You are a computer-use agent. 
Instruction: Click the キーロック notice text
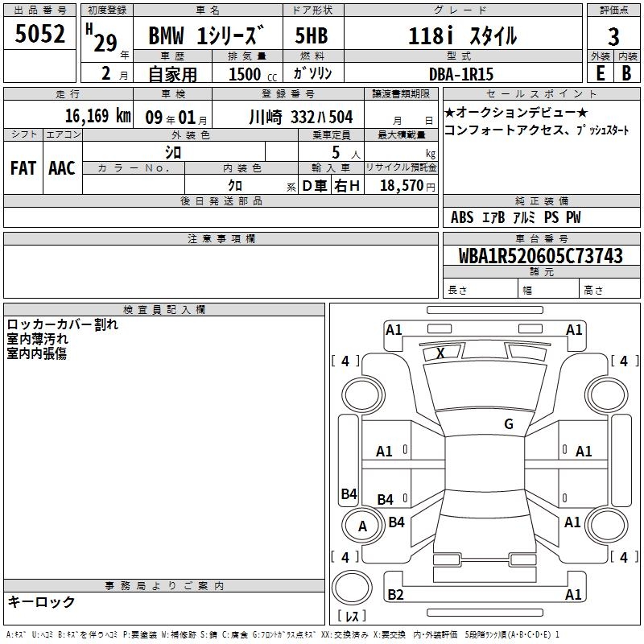(41, 601)
